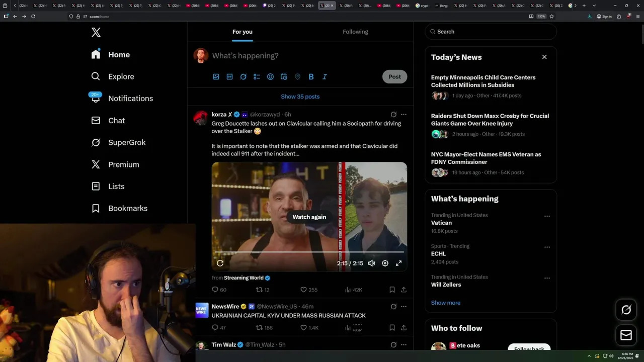Open korza's profile avatar
This screenshot has height=362, width=644.
pyautogui.click(x=201, y=118)
